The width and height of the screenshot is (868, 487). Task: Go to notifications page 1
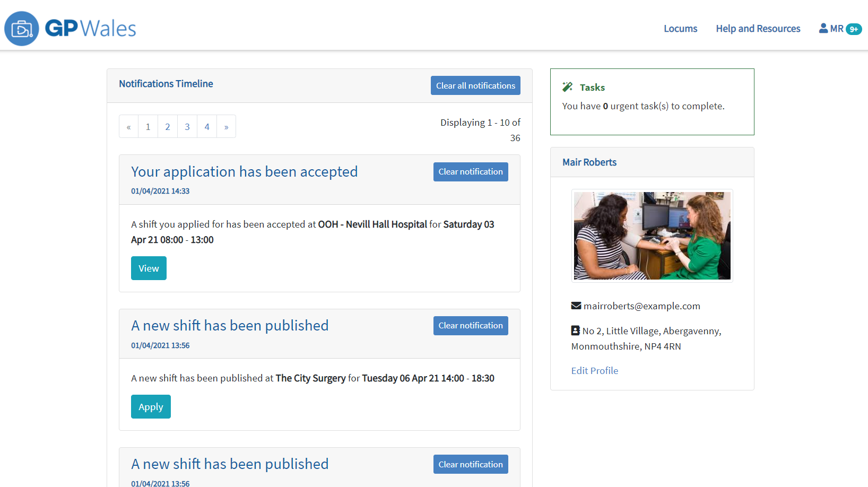pos(148,127)
